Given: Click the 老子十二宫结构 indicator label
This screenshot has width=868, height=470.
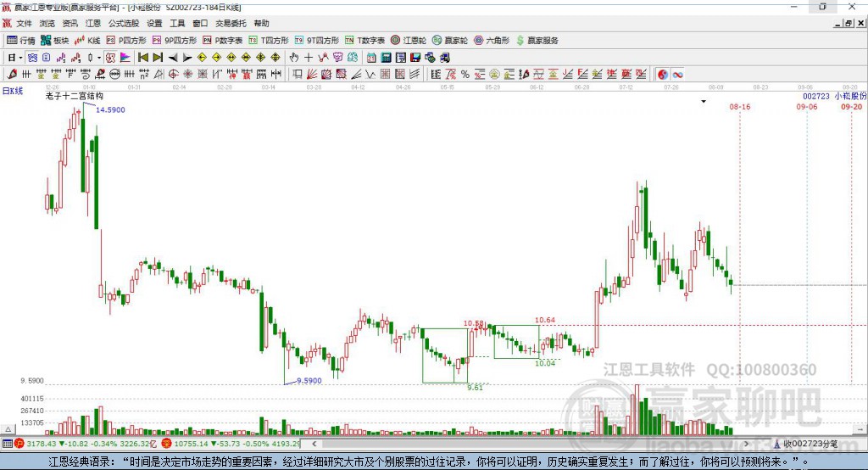Looking at the screenshot, I should [75, 96].
